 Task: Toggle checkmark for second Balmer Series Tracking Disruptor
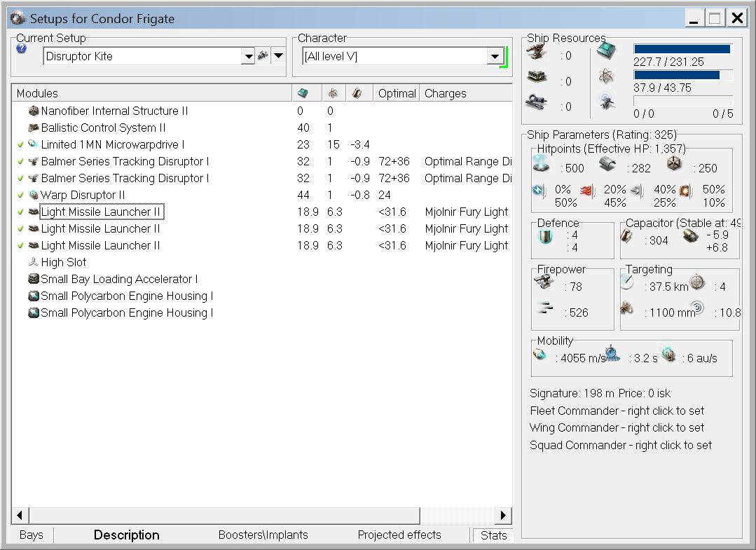(x=20, y=179)
